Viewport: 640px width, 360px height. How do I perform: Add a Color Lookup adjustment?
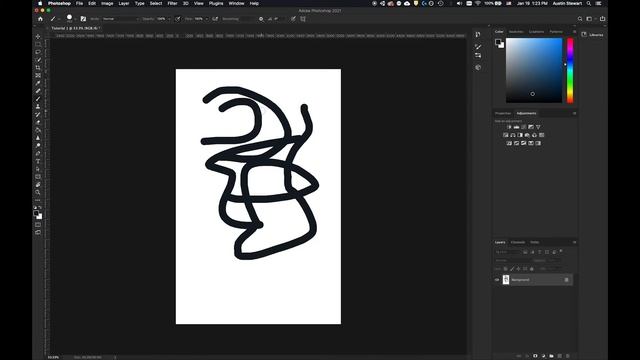click(x=542, y=135)
